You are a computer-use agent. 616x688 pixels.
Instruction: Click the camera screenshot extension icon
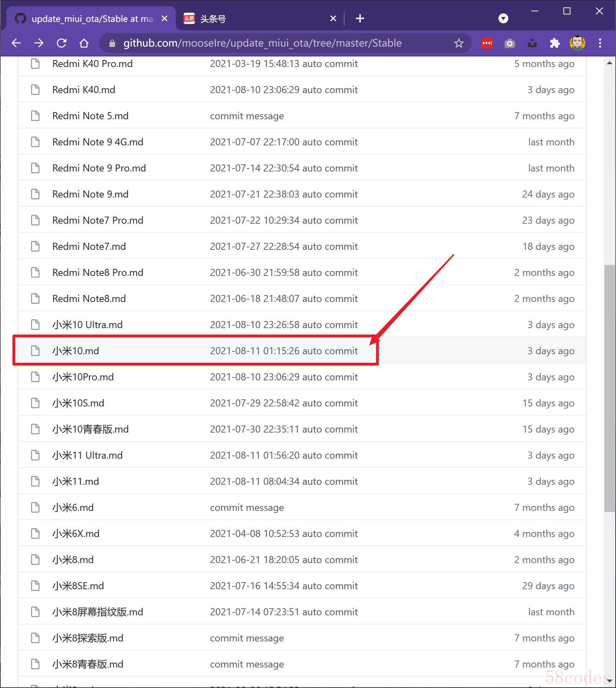pyautogui.click(x=509, y=43)
